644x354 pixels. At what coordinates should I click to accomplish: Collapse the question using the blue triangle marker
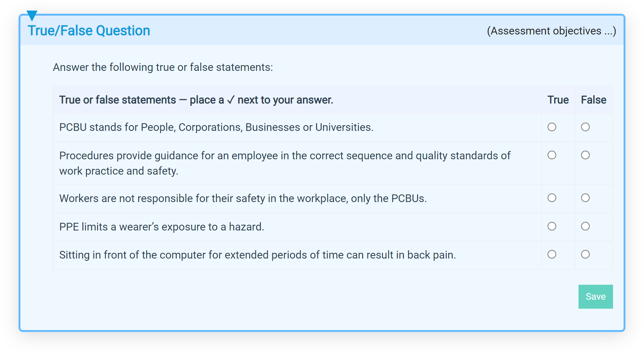32,15
